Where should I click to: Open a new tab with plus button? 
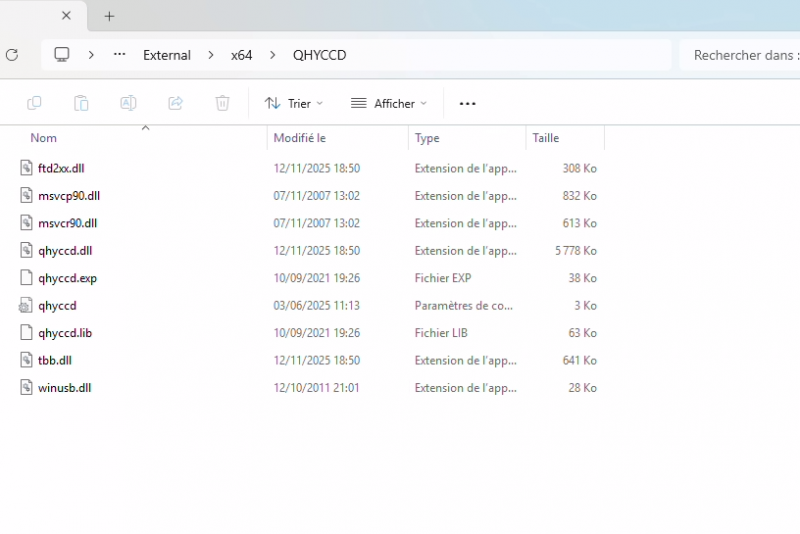109,16
